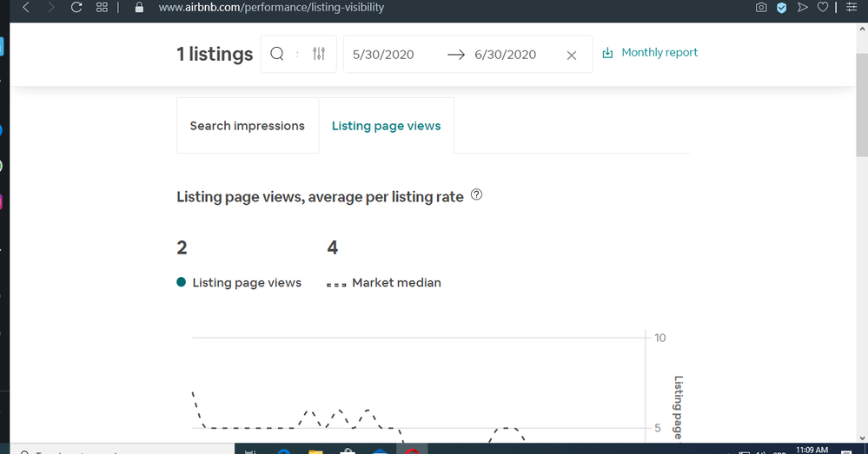Download the Monthly report
The height and width of the screenshot is (454, 868).
point(650,53)
